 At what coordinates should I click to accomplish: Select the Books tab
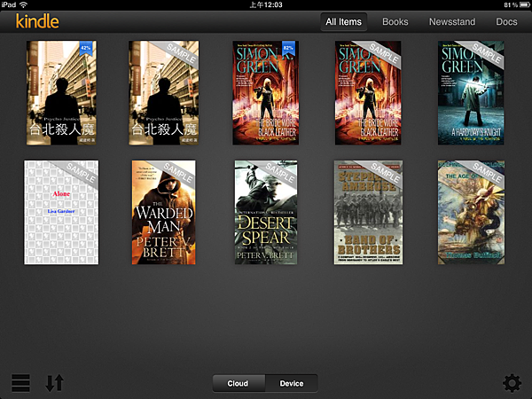pos(395,21)
